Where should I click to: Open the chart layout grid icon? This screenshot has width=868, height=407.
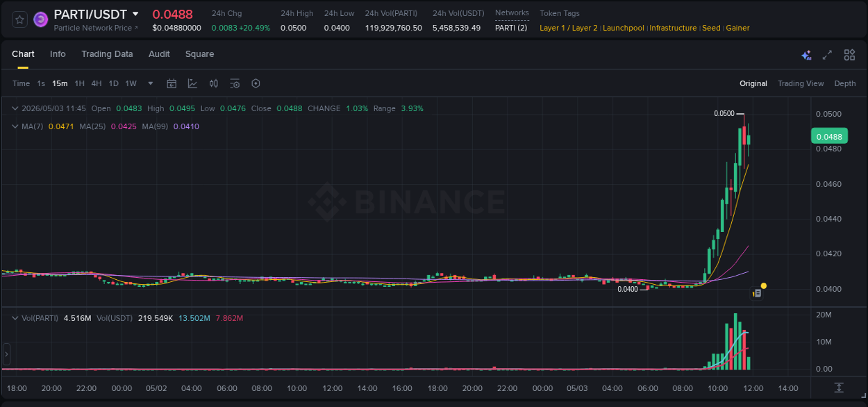tap(849, 55)
